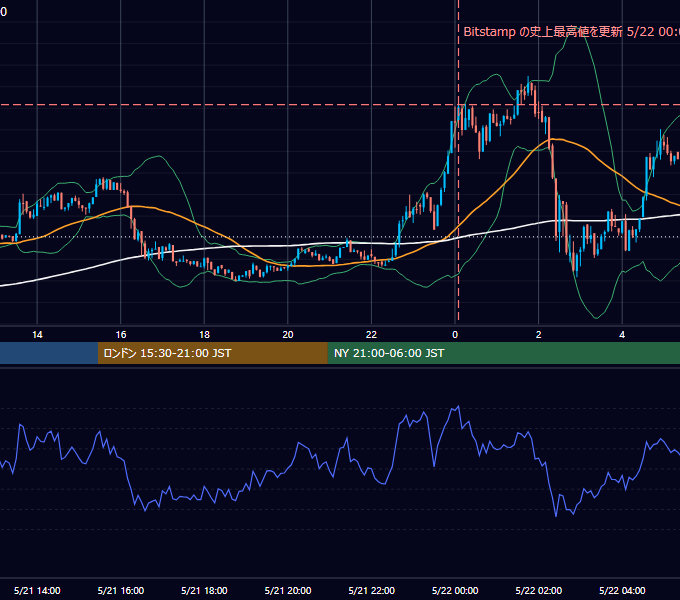
Task: Click the 22 label on the price chart axis
Action: click(x=371, y=335)
